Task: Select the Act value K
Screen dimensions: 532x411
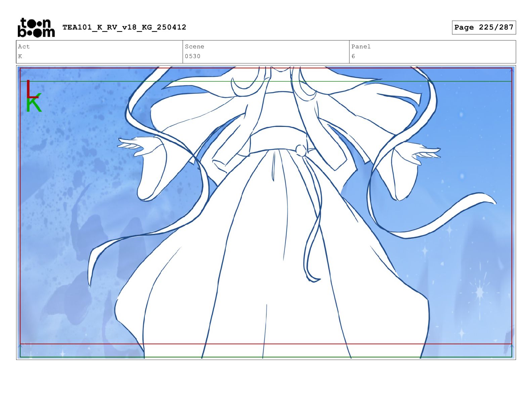Action: coord(20,56)
